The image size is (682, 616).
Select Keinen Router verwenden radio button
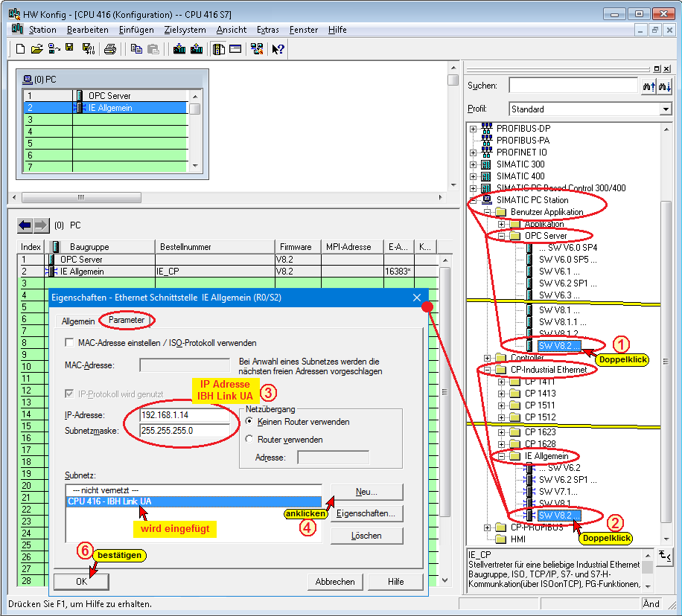click(249, 421)
